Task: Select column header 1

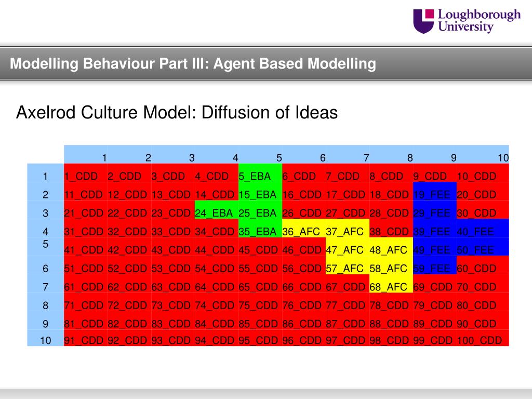Action: (86, 154)
